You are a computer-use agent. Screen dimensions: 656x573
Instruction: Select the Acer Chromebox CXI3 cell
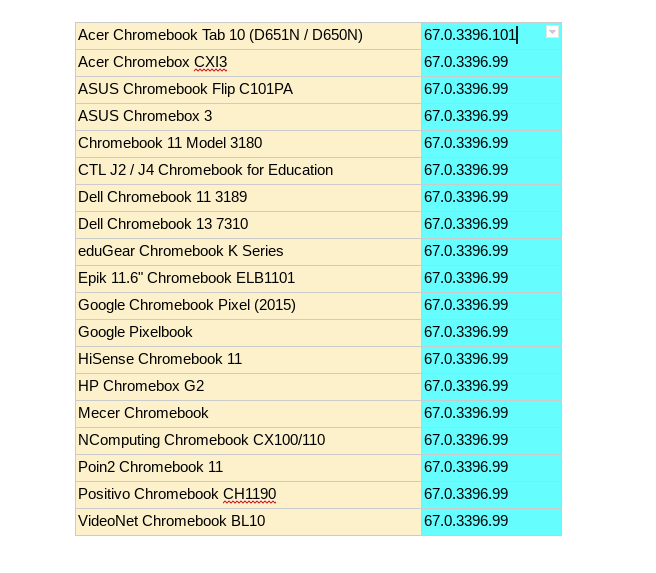(x=153, y=63)
